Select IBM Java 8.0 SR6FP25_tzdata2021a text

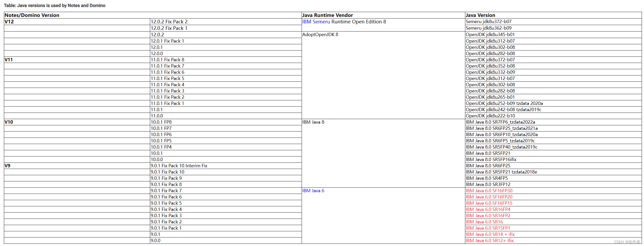click(502, 128)
